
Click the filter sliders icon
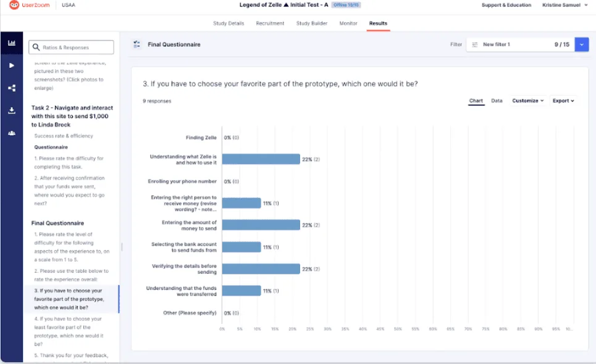tap(475, 44)
